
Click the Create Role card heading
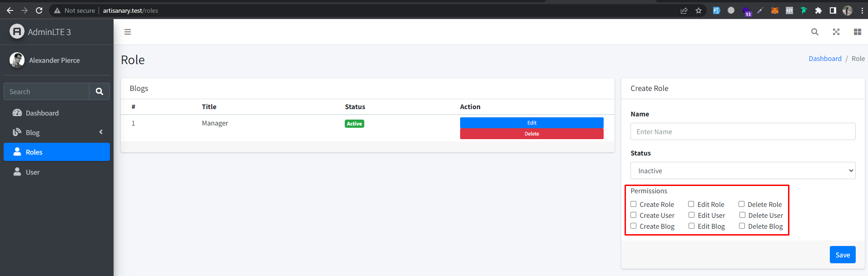point(650,88)
